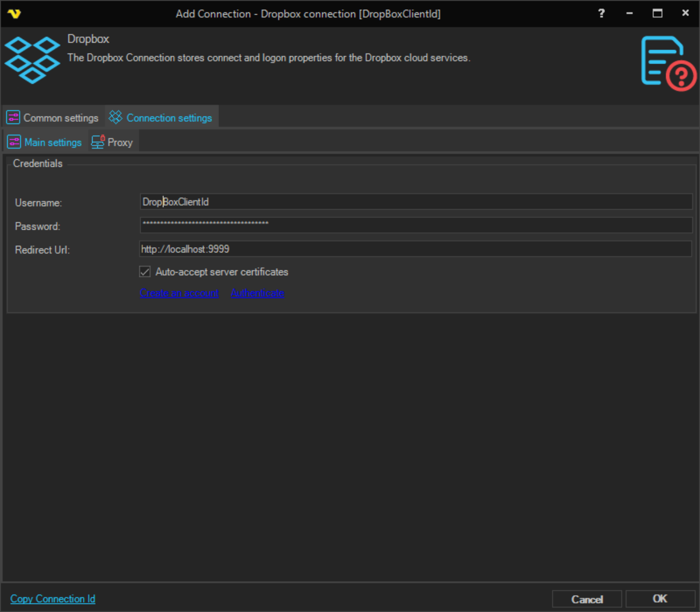Switch to the Common settings tab
This screenshot has width=700, height=612.
coord(61,118)
